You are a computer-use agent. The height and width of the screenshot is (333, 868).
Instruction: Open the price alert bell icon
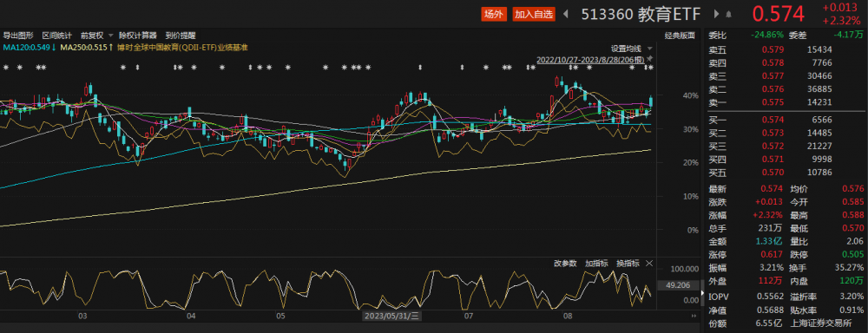pos(728,15)
